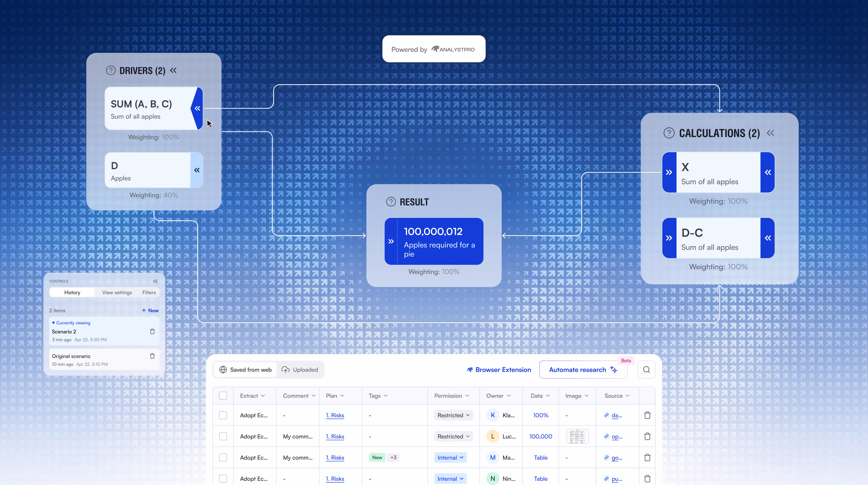This screenshot has width=868, height=485.
Task: Switch to the View settings tab
Action: pos(117,293)
